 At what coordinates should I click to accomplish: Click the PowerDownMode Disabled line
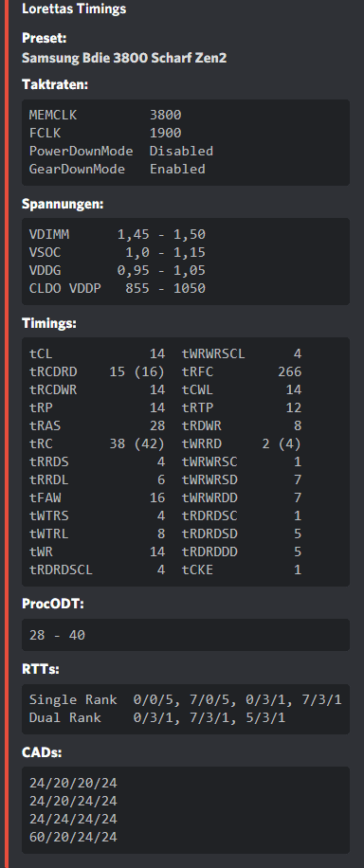(x=120, y=151)
